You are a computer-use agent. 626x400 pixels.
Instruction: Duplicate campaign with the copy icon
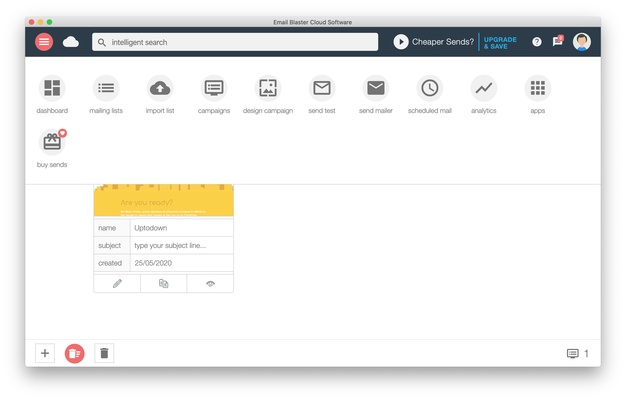(164, 284)
